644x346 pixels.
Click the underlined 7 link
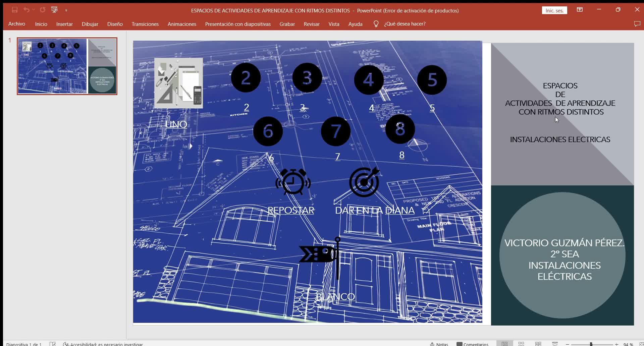point(338,157)
